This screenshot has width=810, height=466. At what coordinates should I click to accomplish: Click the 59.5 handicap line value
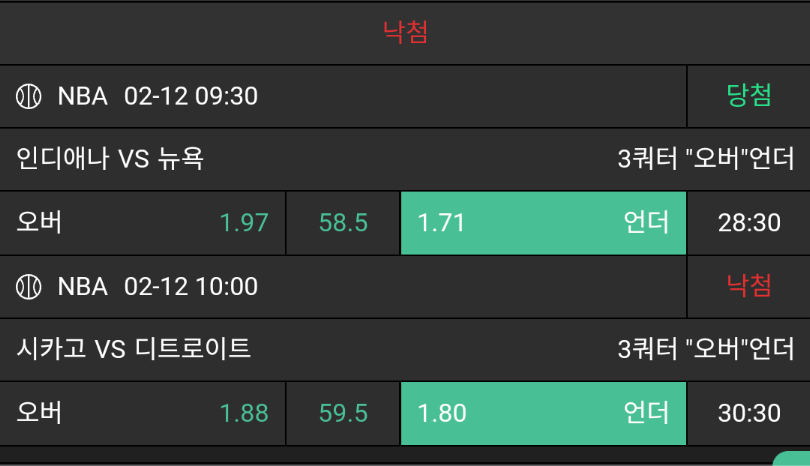pyautogui.click(x=343, y=412)
